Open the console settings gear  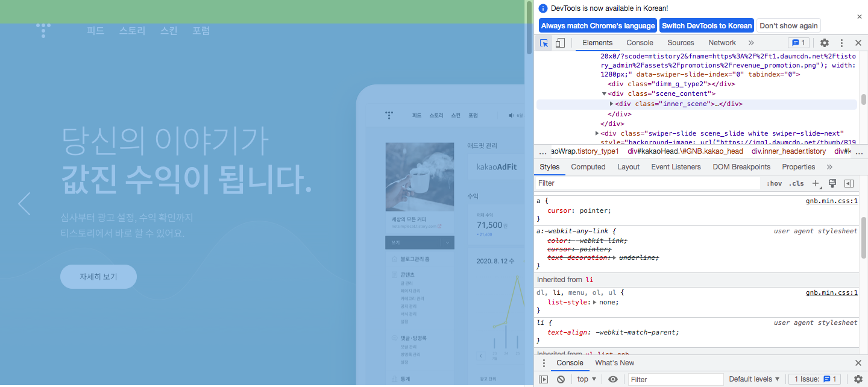[858, 379]
